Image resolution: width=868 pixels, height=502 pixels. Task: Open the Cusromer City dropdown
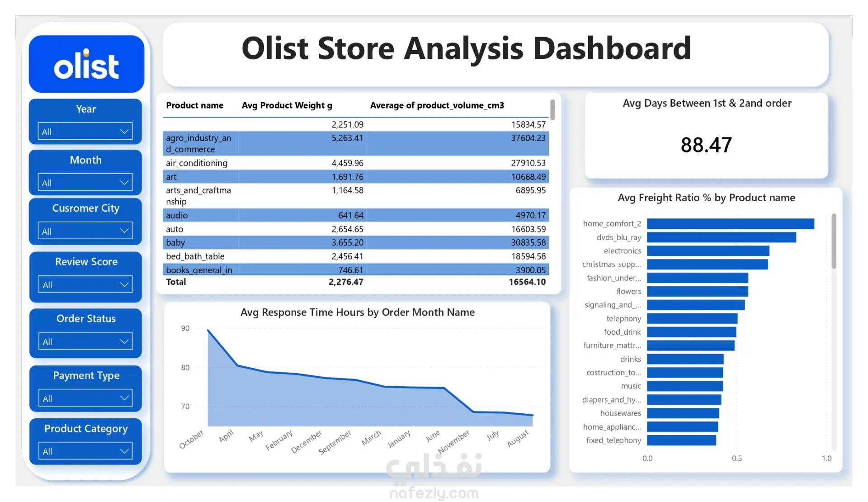pos(85,231)
